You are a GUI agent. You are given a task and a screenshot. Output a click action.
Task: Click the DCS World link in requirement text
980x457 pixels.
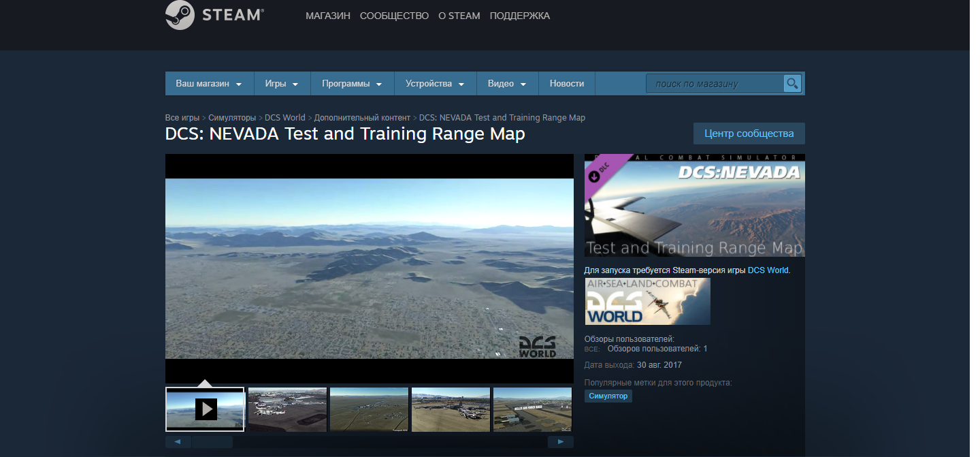coord(768,270)
